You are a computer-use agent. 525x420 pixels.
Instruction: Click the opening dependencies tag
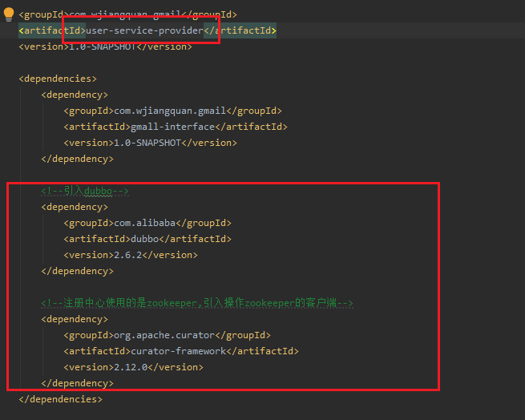click(x=58, y=79)
